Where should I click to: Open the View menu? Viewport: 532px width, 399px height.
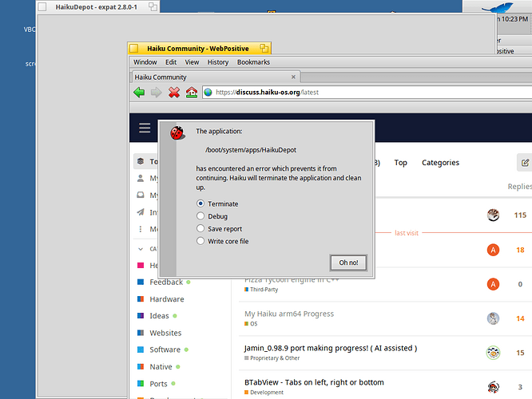point(192,62)
